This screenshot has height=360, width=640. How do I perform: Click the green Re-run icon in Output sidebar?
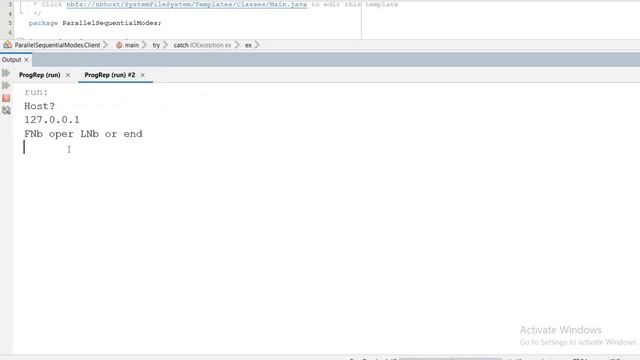6,73
